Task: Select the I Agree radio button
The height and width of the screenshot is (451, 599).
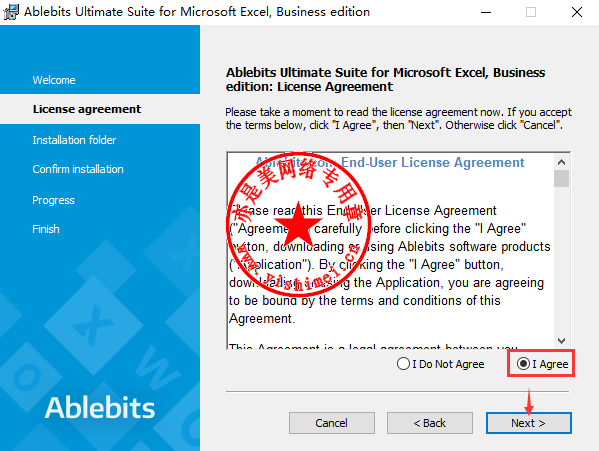Action: [x=523, y=364]
